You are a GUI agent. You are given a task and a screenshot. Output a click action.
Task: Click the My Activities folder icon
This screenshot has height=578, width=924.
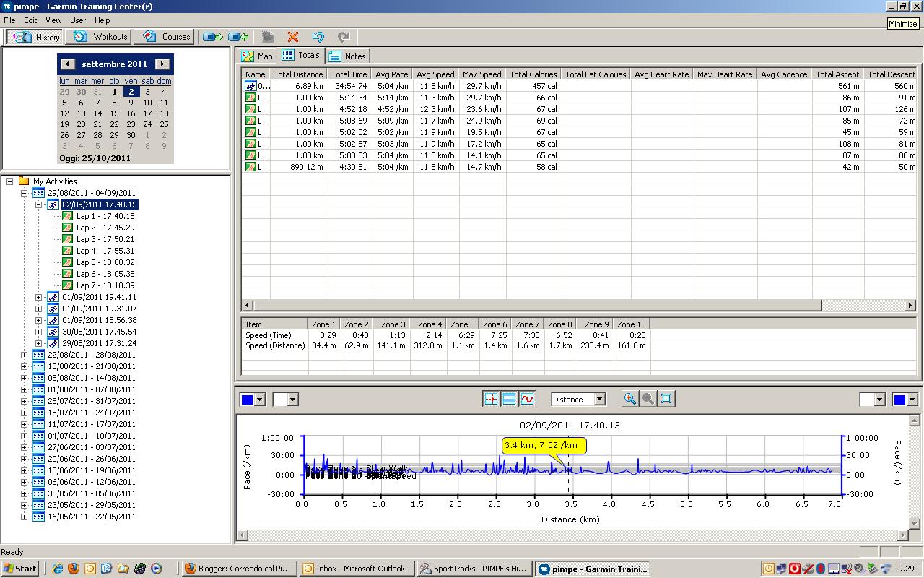tap(24, 181)
